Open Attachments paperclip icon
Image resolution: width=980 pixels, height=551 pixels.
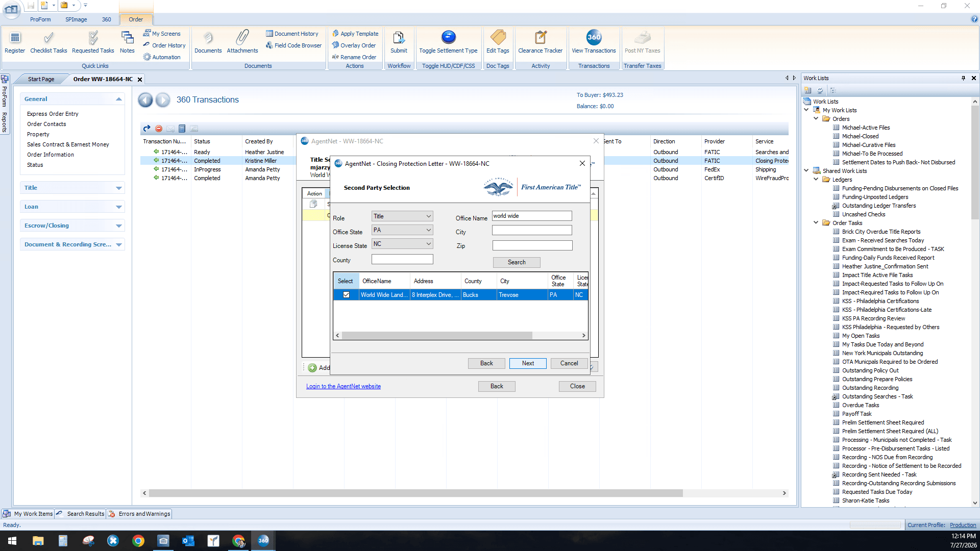[242, 42]
